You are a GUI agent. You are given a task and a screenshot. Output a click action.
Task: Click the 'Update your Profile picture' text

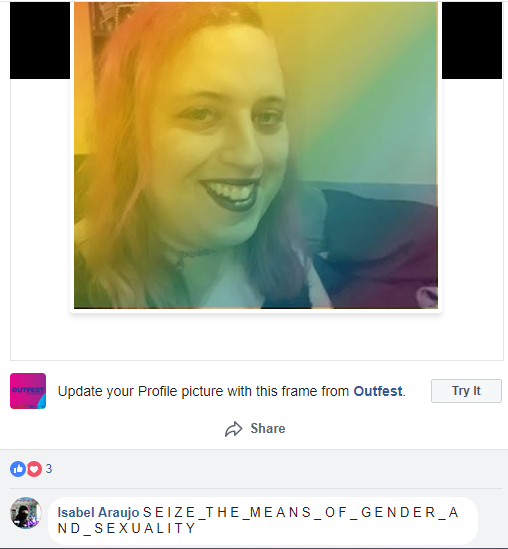[x=203, y=391]
